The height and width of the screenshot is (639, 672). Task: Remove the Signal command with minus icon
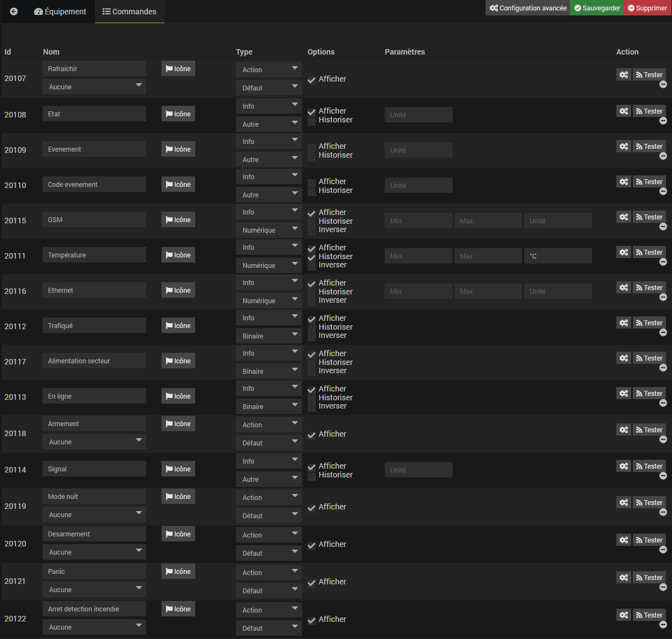(663, 476)
